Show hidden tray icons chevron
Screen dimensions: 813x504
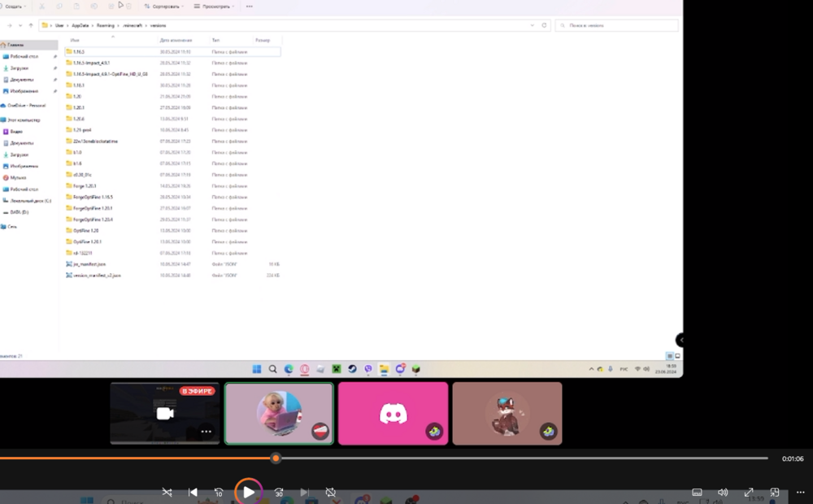click(591, 369)
